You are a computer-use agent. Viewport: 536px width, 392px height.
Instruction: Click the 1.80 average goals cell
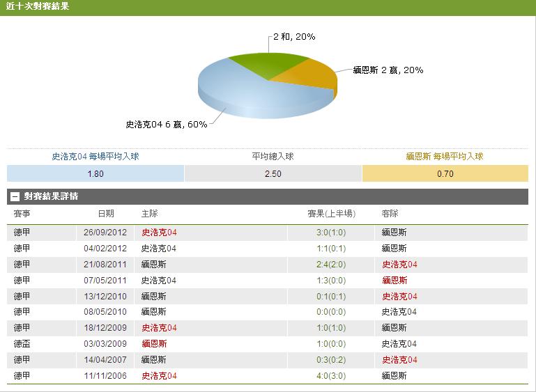[95, 174]
